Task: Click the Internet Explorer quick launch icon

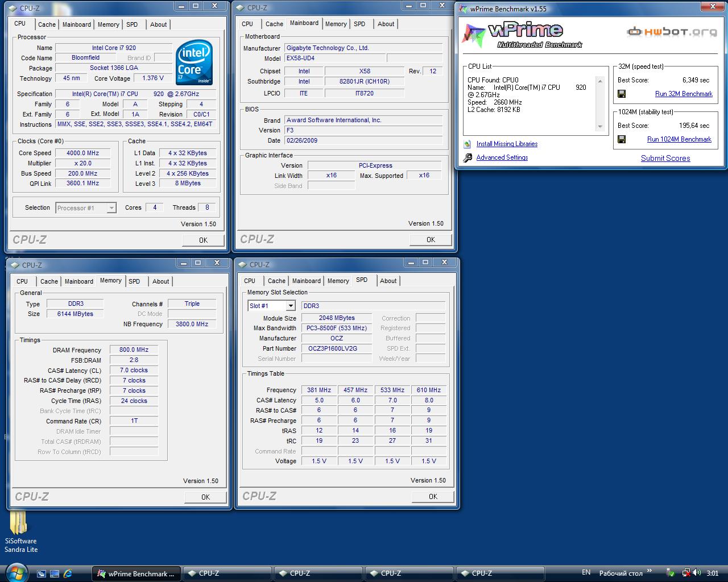Action: pyautogui.click(x=68, y=573)
